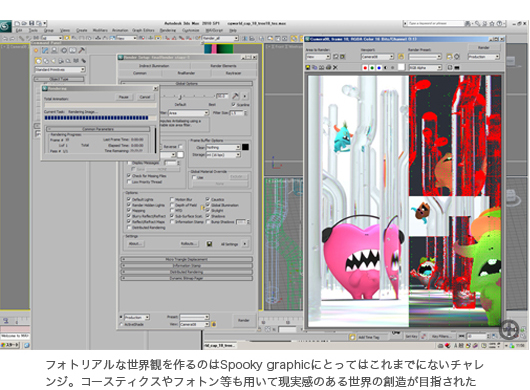Expand the Micro Triangle Displacement rollout
This screenshot has width=530, height=390.
tap(187, 259)
